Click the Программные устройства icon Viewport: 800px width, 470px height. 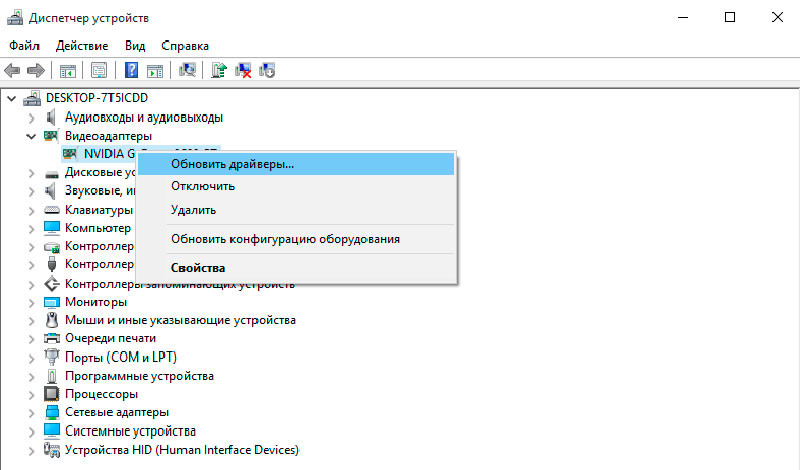[52, 376]
